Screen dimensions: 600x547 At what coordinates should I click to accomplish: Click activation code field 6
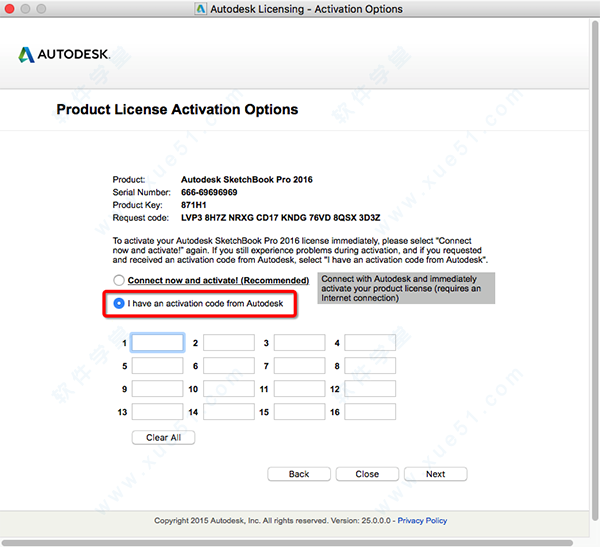point(229,366)
